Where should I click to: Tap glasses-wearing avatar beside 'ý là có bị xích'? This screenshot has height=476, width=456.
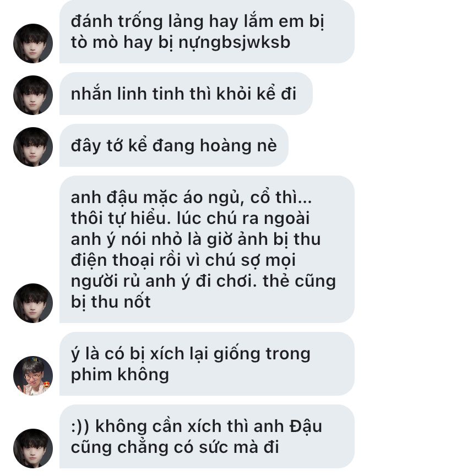pos(33,375)
